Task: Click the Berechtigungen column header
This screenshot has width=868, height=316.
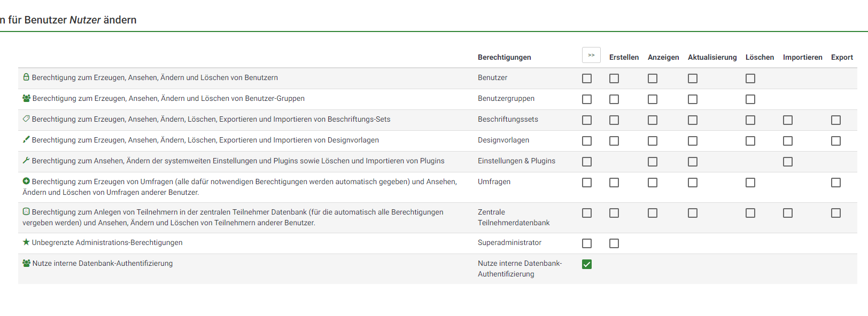Action: click(x=504, y=58)
